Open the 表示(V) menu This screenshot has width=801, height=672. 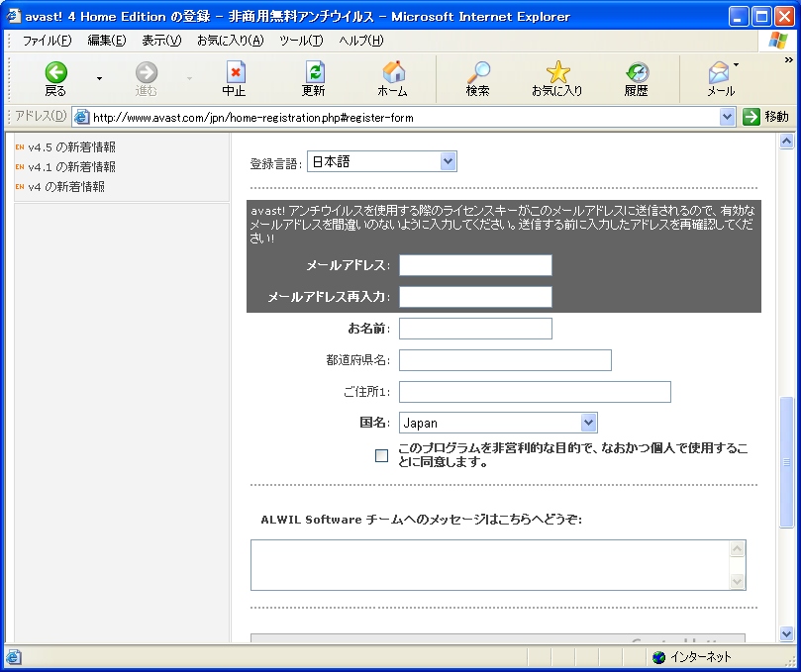coord(161,41)
